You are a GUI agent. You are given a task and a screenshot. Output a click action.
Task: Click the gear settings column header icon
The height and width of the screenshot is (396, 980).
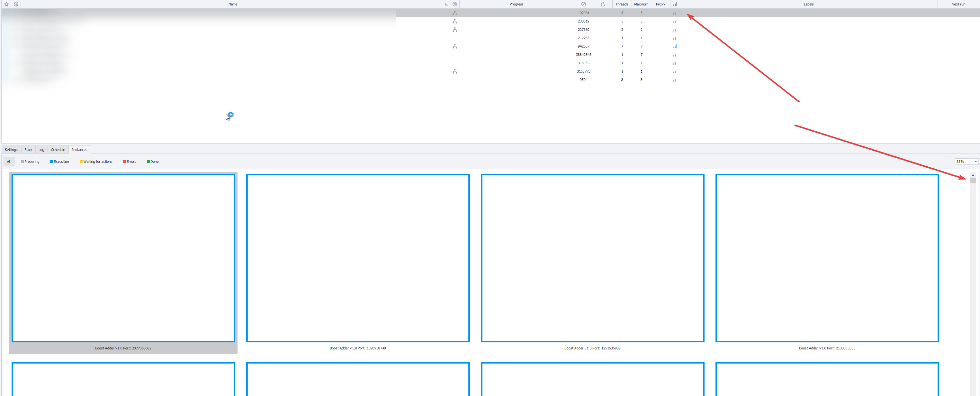point(454,4)
